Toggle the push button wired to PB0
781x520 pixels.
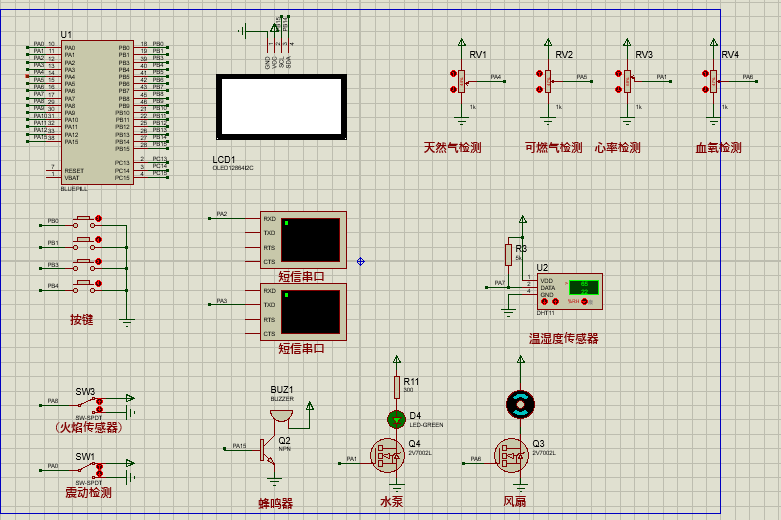pos(99,219)
